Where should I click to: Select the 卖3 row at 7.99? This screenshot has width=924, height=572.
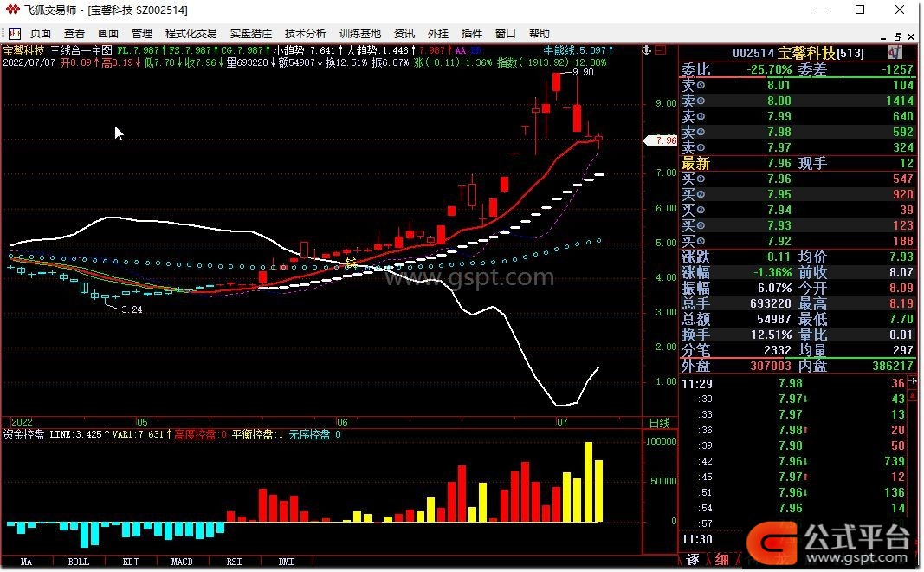click(x=798, y=117)
